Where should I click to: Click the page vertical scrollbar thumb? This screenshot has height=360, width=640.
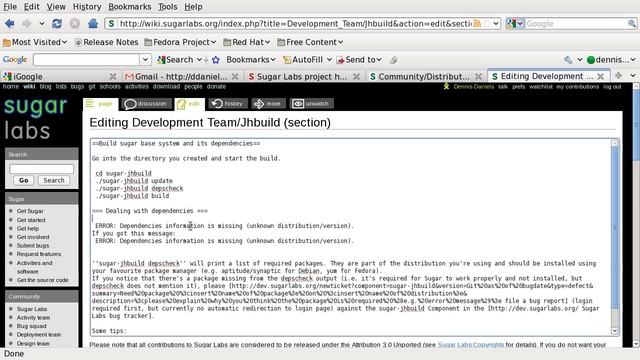point(636,125)
